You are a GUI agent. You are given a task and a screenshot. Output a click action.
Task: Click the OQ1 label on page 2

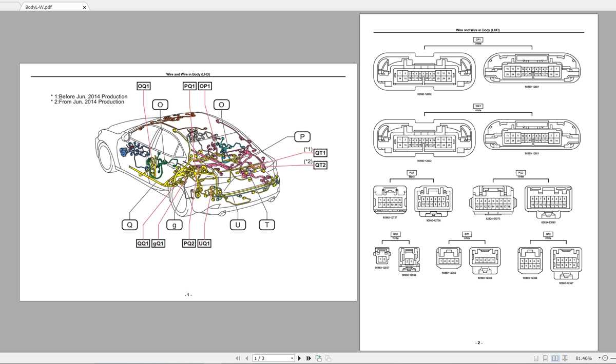[478, 106]
